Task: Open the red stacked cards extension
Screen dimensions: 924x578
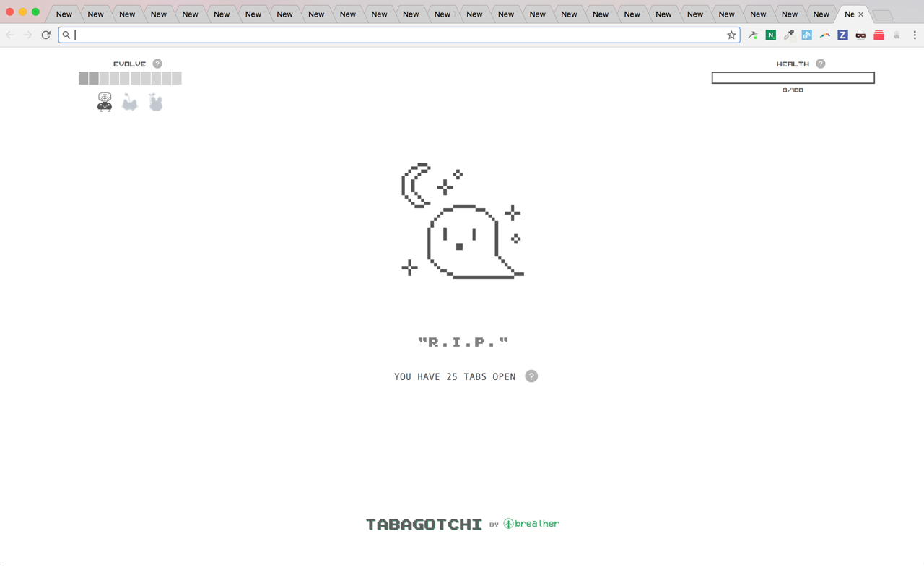Action: click(879, 35)
